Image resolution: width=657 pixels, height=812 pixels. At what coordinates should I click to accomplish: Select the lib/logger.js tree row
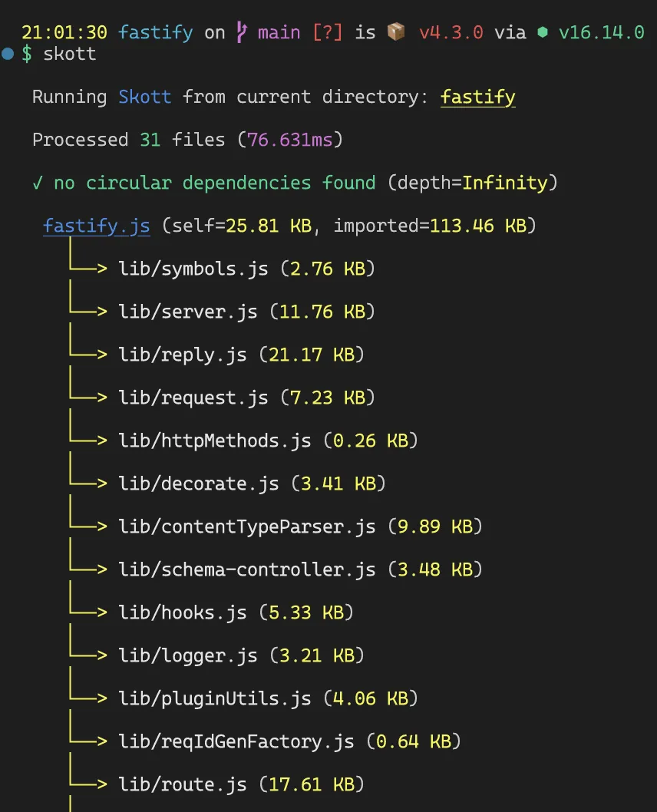[217, 655]
